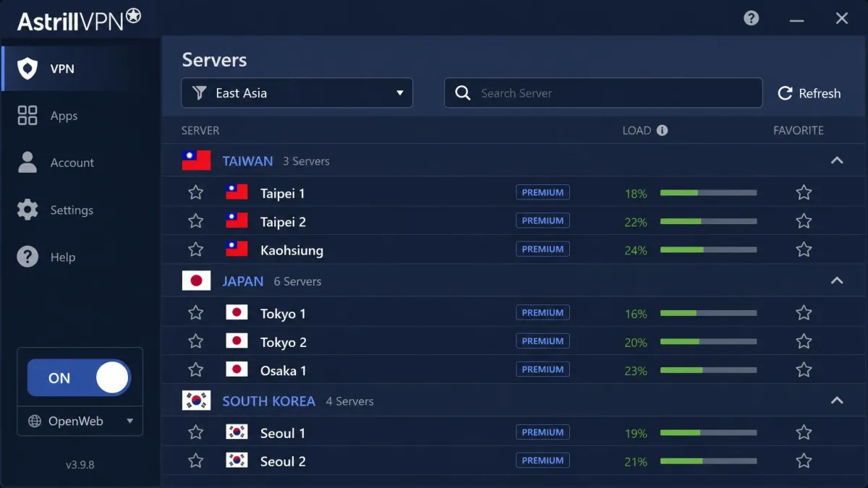Open the Apps section label
The image size is (868, 488).
point(64,116)
